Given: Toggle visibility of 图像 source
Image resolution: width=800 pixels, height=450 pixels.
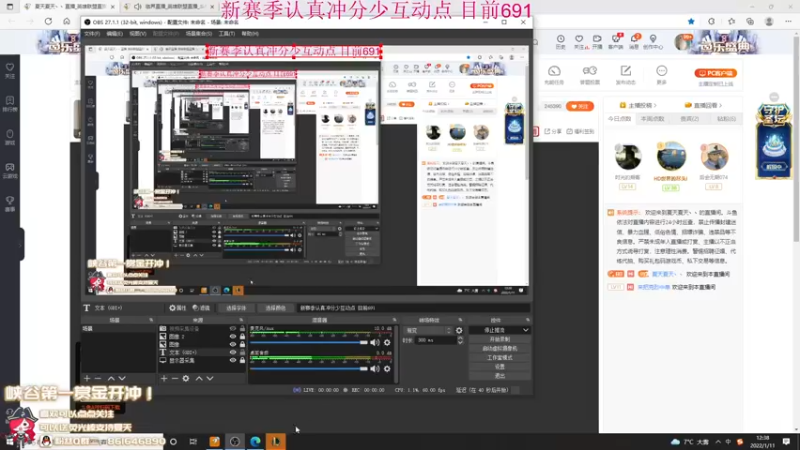Looking at the screenshot, I should point(233,344).
